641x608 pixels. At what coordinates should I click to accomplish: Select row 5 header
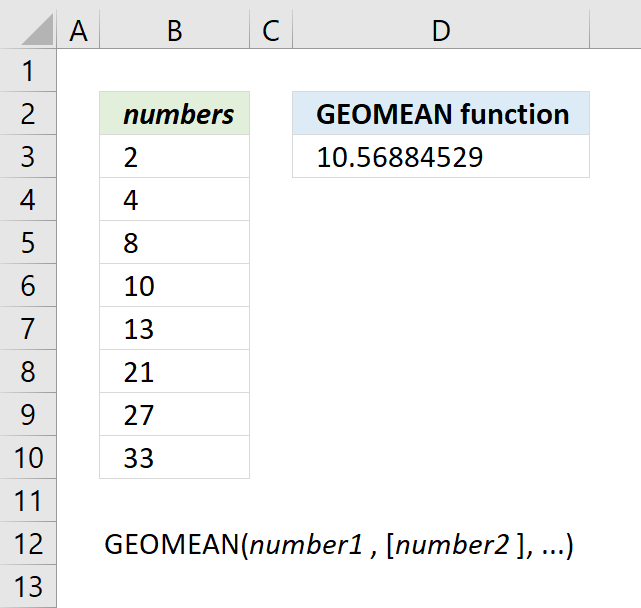point(28,242)
